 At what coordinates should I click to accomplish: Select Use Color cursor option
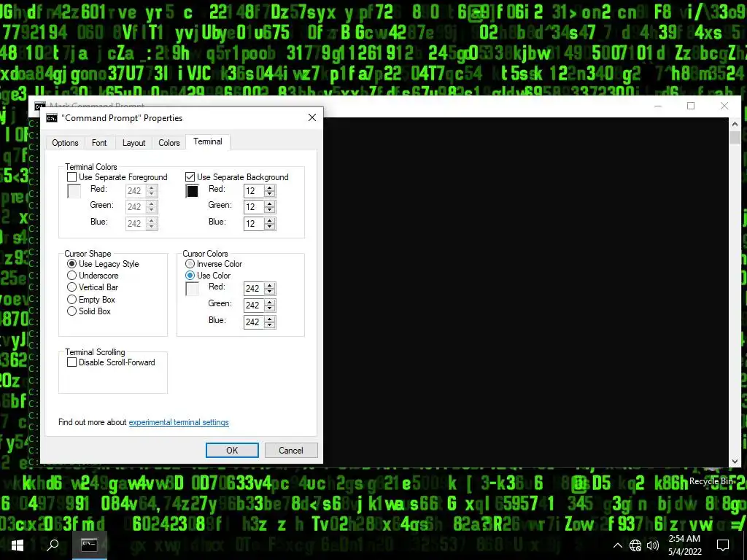(190, 275)
